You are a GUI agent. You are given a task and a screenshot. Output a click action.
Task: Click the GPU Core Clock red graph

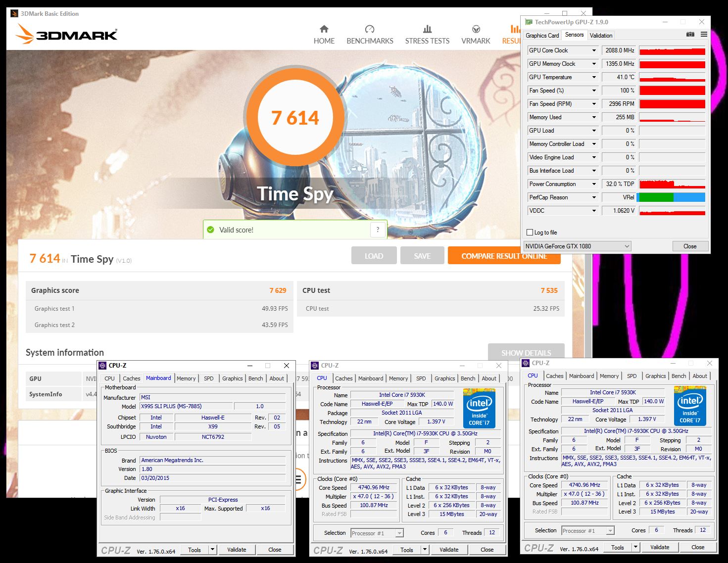tap(672, 50)
